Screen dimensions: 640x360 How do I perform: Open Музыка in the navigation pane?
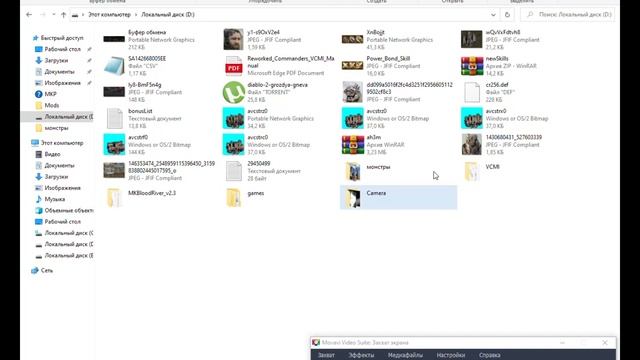click(55, 199)
